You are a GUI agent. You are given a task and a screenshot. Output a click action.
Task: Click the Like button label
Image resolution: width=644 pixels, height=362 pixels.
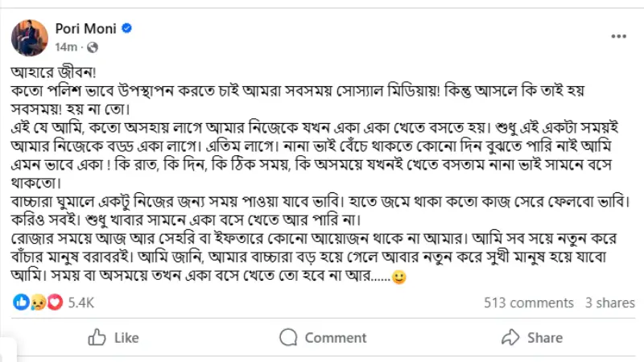126,338
